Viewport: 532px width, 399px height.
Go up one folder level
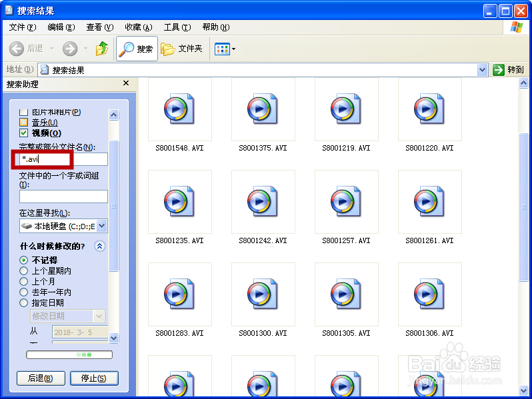point(101,49)
